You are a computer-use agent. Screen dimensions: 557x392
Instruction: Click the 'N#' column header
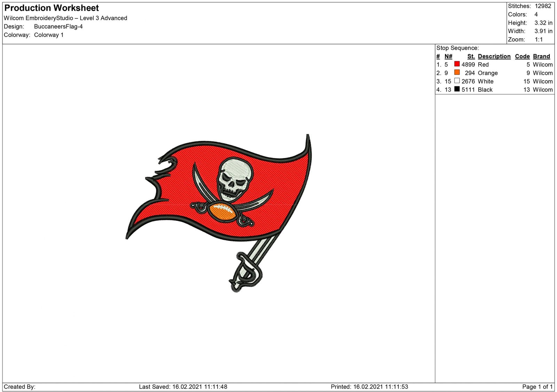pos(448,56)
